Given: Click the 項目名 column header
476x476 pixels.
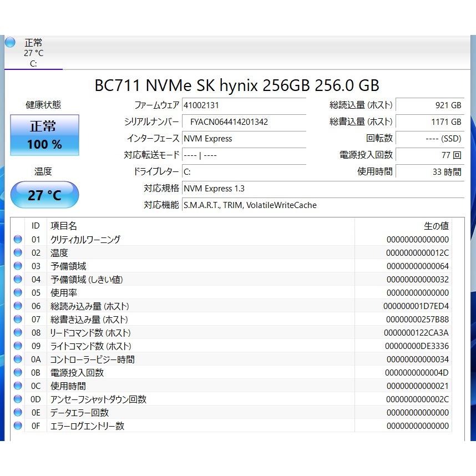Looking at the screenshot, I should tap(64, 226).
